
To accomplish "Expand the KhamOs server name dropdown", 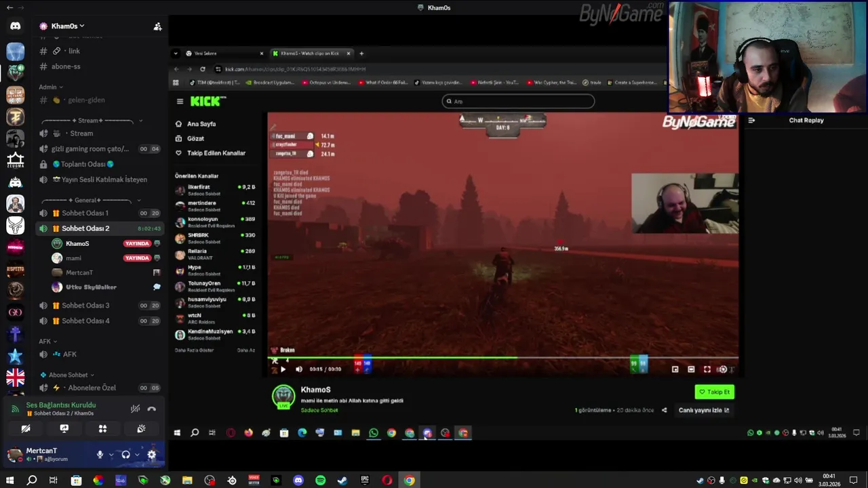I will 68,26.
